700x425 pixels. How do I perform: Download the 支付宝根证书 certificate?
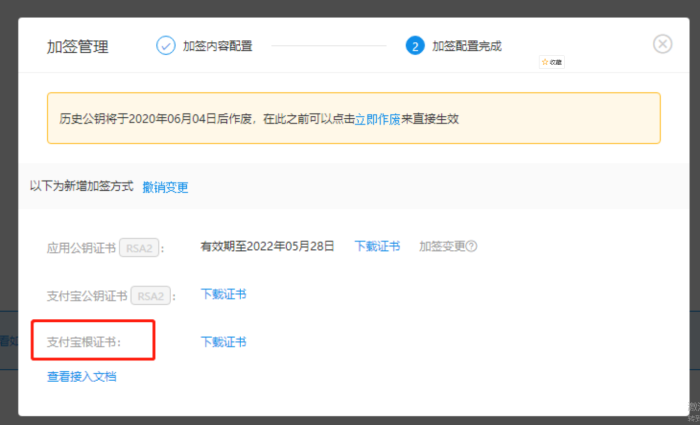(223, 342)
